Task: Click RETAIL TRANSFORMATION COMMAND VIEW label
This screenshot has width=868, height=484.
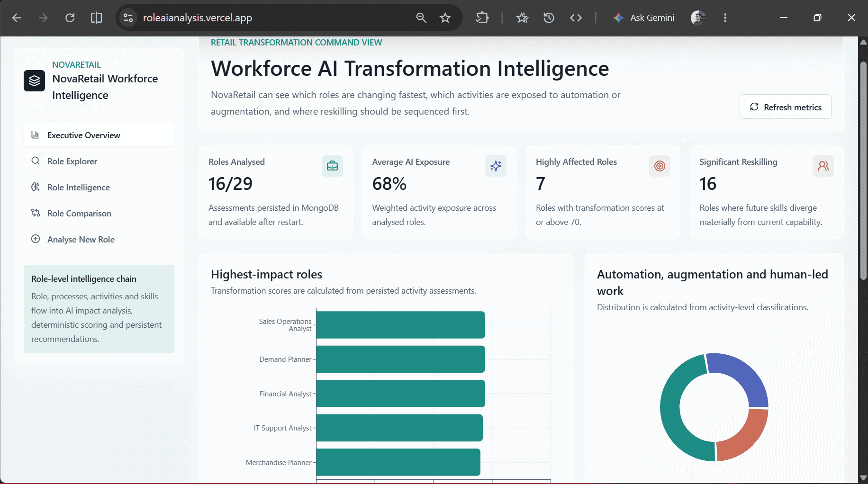Action: point(296,43)
